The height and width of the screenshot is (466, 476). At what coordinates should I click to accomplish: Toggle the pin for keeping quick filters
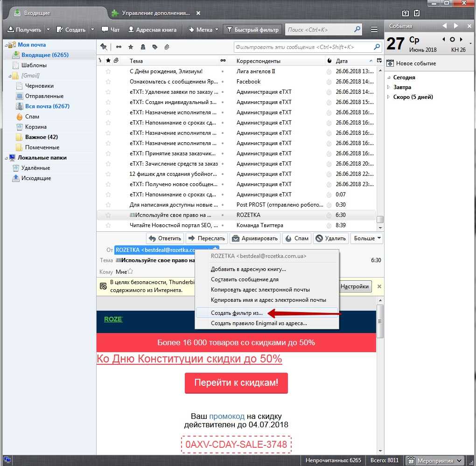click(104, 47)
